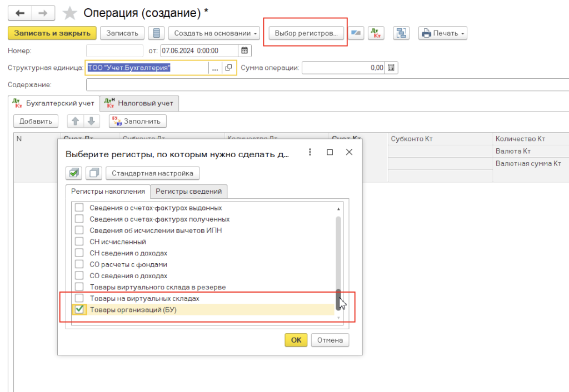Uncheck the Товары организаций (БУ) checkbox
Viewport: 569px width, 392px height.
coord(79,310)
